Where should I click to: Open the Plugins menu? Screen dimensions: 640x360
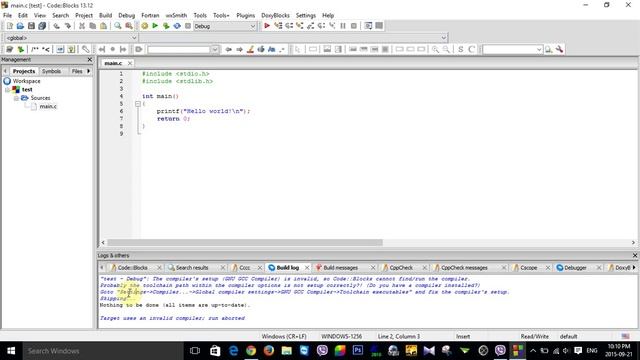pyautogui.click(x=245, y=15)
